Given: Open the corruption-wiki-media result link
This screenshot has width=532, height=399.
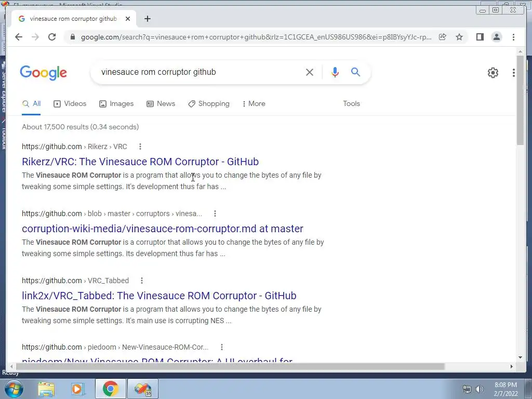Looking at the screenshot, I should pos(163,229).
